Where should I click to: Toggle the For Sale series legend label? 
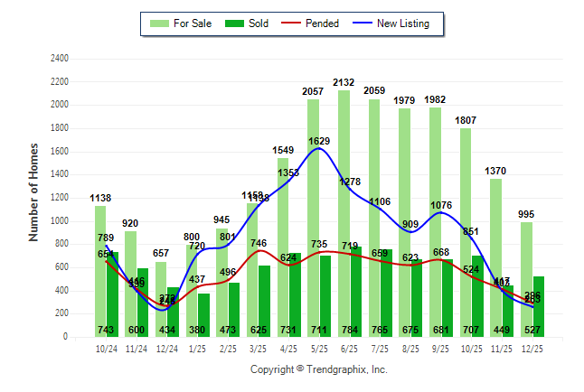click(192, 23)
